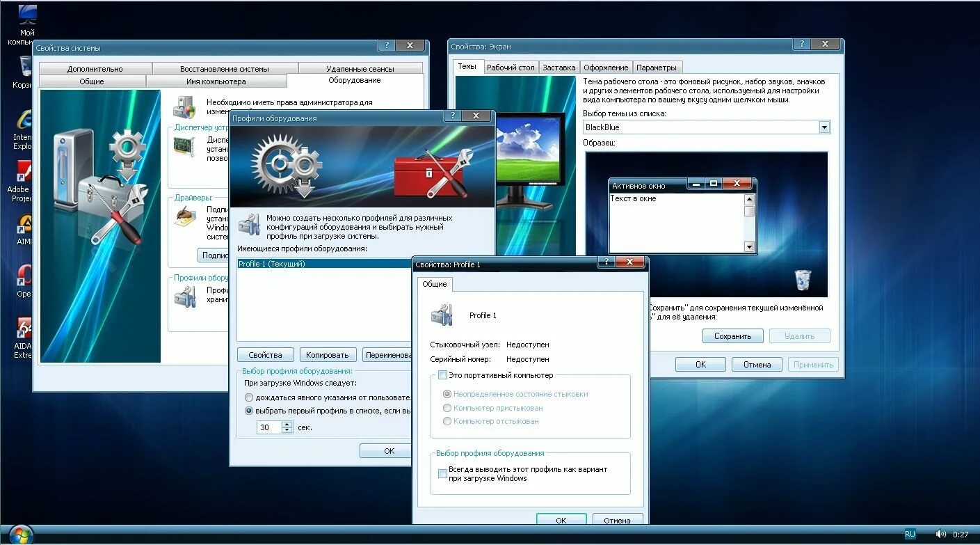Open the Имя компьютера tab
Viewport: 980px width, 545px height.
click(x=216, y=81)
